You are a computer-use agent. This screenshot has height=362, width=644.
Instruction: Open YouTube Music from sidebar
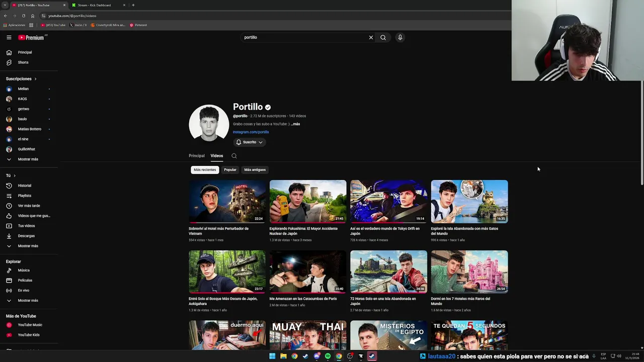[29, 325]
